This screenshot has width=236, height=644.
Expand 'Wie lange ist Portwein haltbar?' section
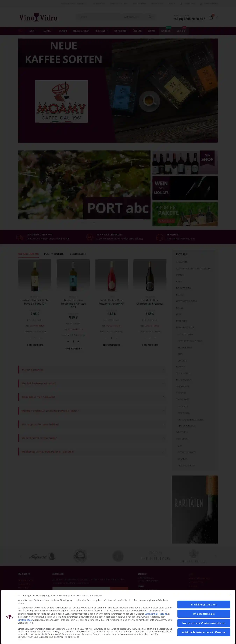pos(92,424)
